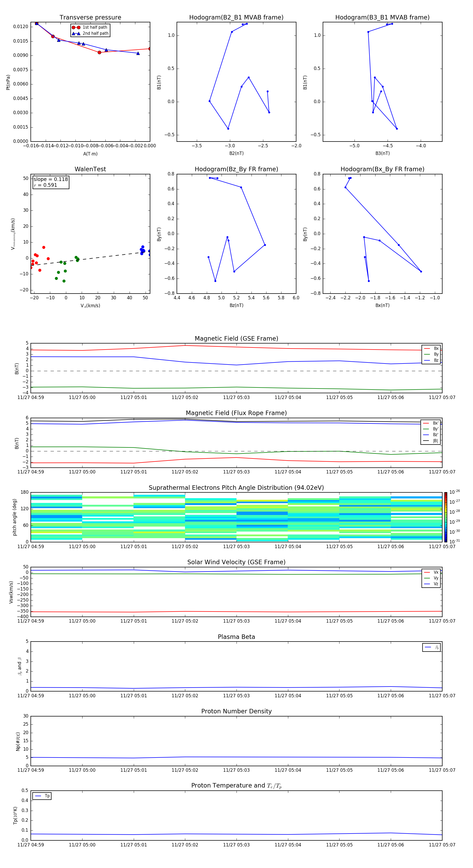Click 'Magnetic Field (Flux Rope Frame)' title
The width and height of the screenshot is (473, 868).
pos(236,413)
